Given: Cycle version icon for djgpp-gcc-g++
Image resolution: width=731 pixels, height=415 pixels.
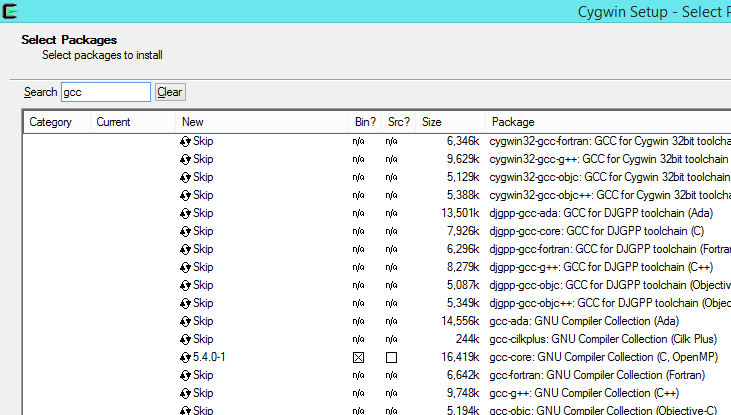Looking at the screenshot, I should click(186, 268).
